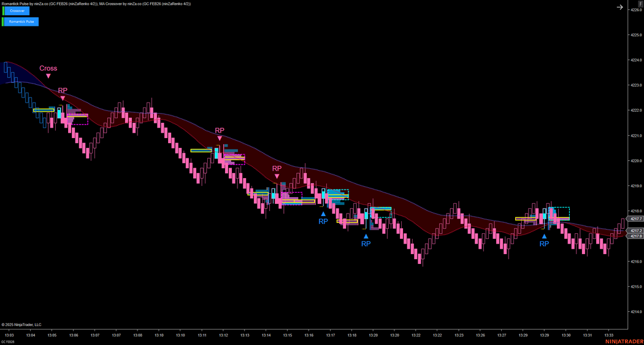This screenshot has width=644, height=345.
Task: Click the pink Cross signal arrow marker
Action: pyautogui.click(x=48, y=76)
